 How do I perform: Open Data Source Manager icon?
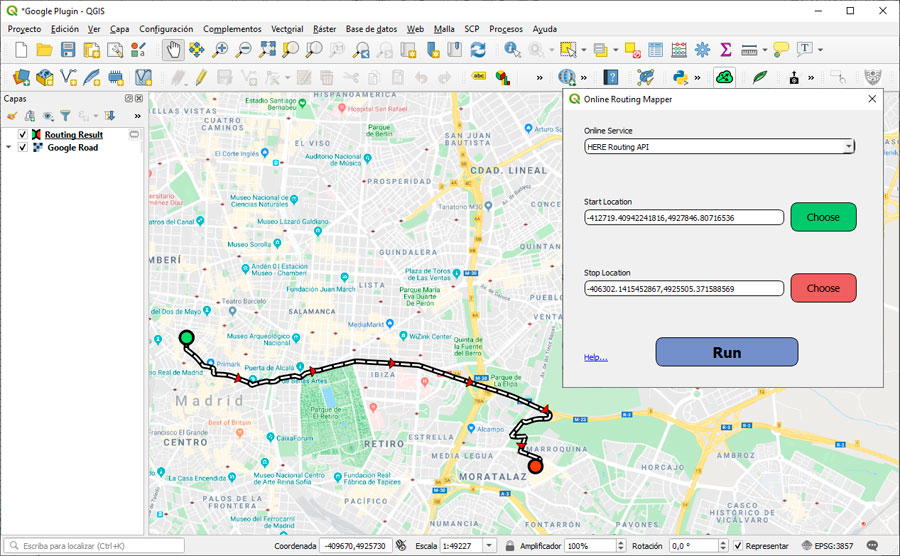[21, 77]
